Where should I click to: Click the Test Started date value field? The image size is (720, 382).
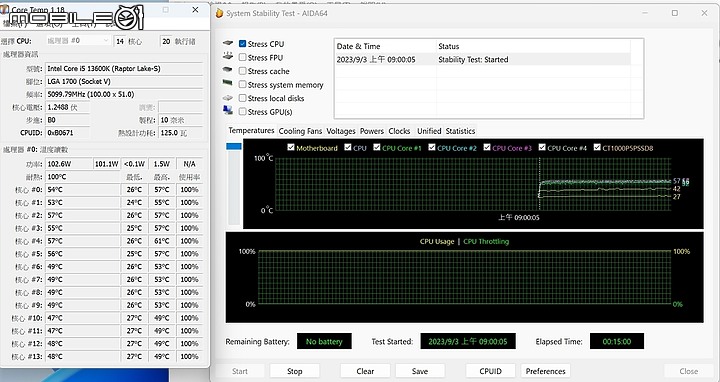pyautogui.click(x=468, y=341)
